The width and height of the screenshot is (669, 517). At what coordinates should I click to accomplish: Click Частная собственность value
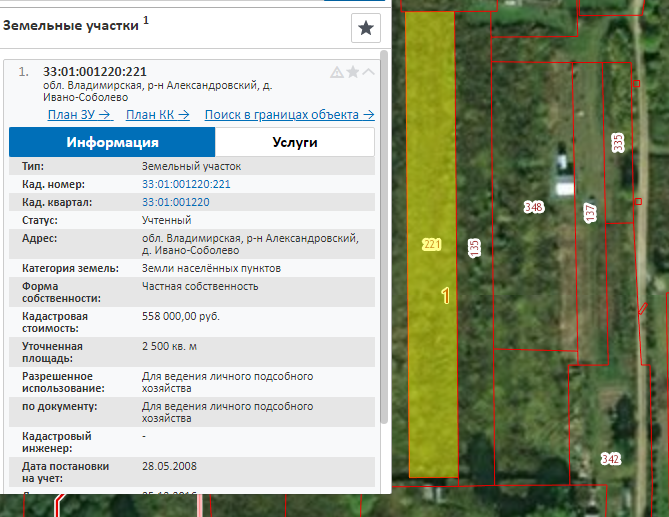point(200,286)
